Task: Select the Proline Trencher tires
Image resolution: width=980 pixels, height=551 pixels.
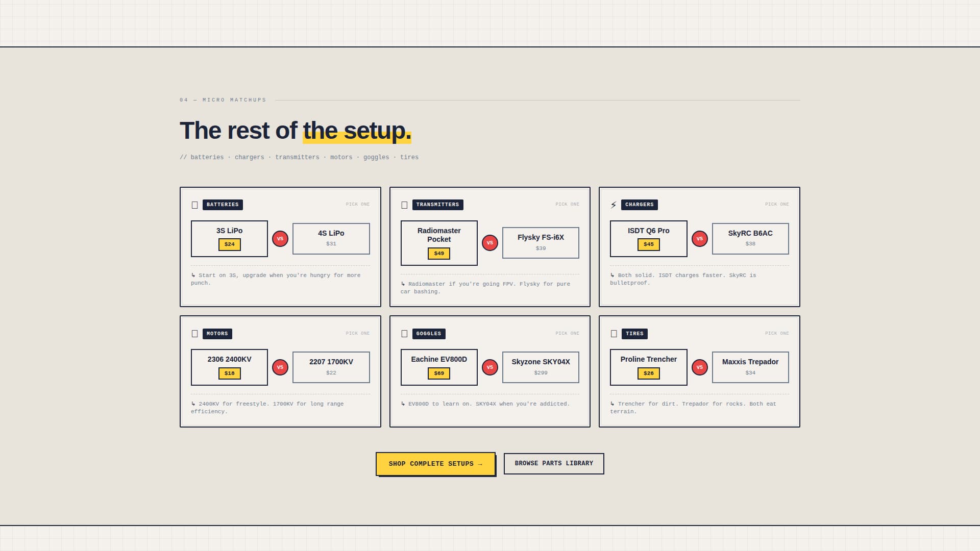Action: (649, 367)
